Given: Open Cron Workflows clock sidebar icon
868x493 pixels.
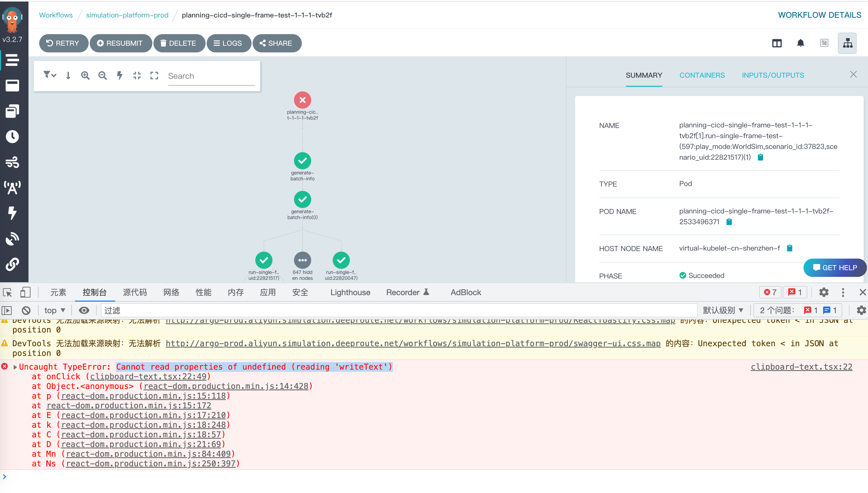Looking at the screenshot, I should [x=12, y=137].
